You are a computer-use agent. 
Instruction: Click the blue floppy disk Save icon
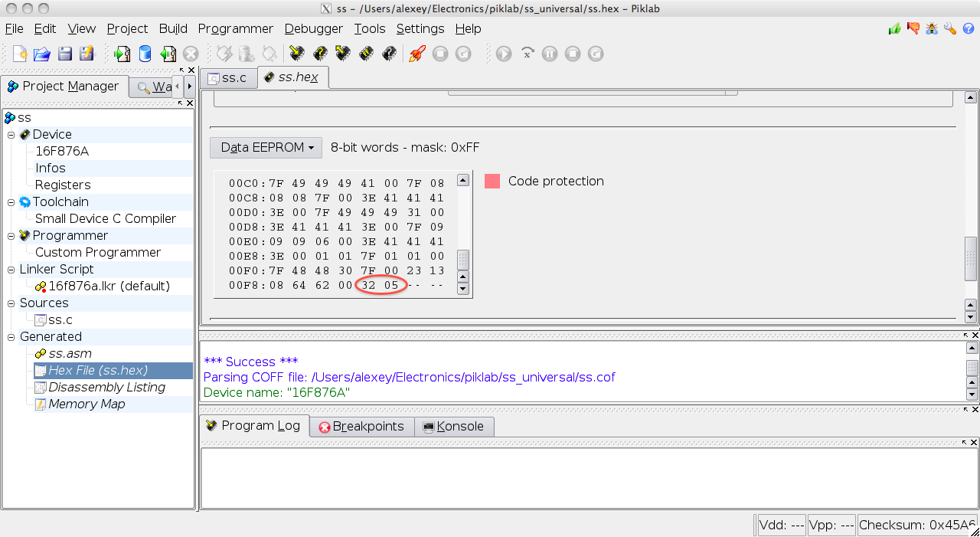click(x=64, y=54)
